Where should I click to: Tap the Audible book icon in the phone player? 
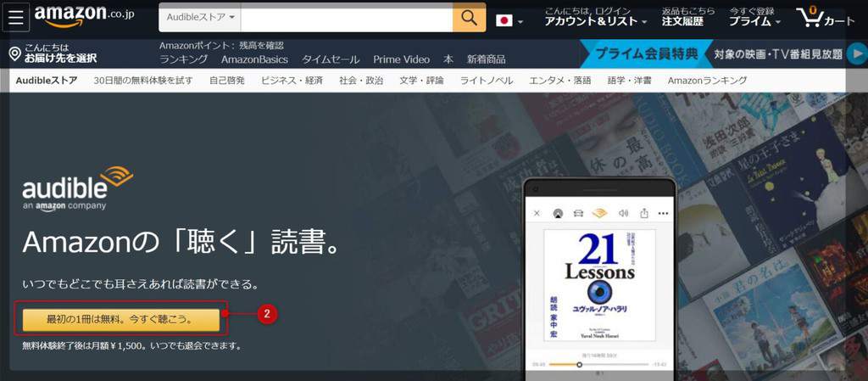tap(599, 213)
